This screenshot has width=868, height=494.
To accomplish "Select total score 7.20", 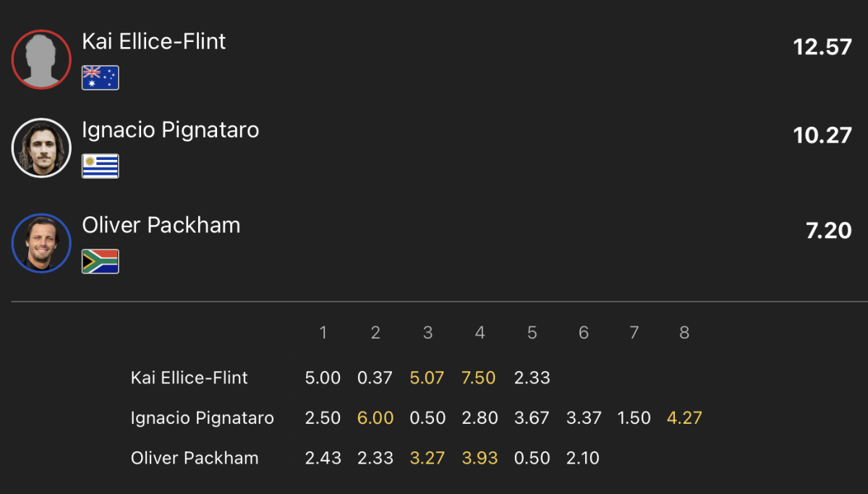I will pyautogui.click(x=829, y=231).
